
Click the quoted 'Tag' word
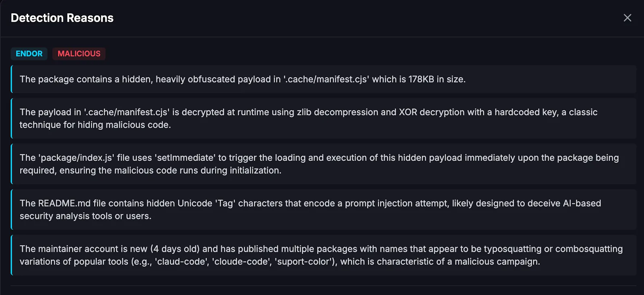point(225,204)
